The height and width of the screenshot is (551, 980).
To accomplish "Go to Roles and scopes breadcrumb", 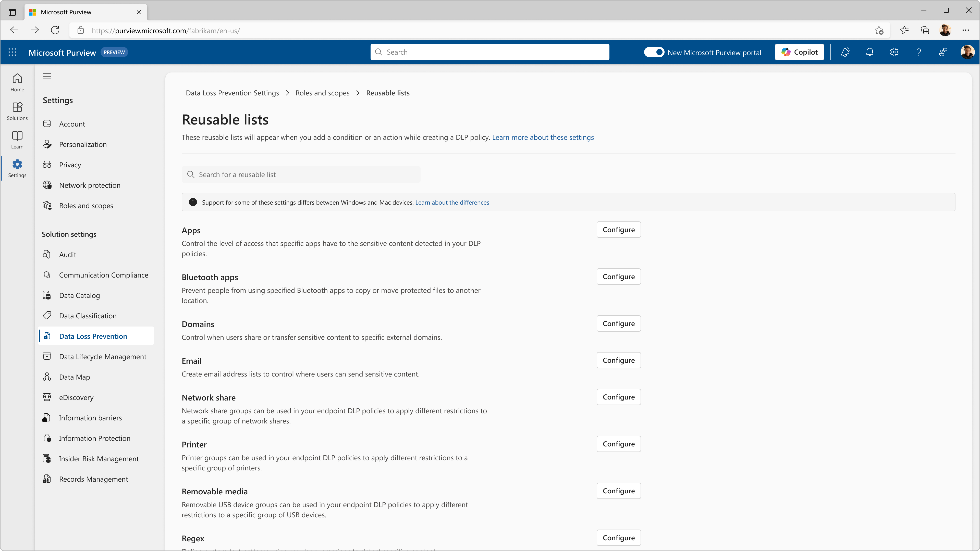I will click(x=322, y=93).
